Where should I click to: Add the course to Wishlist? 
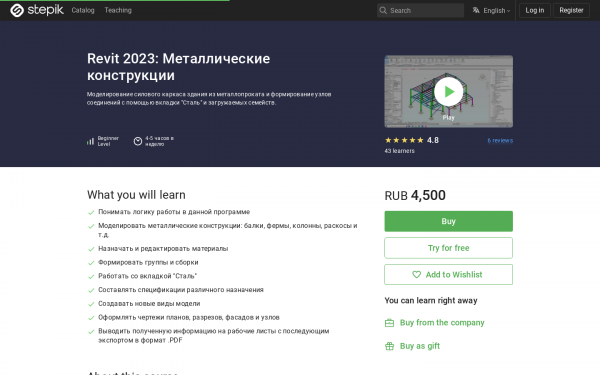pyautogui.click(x=448, y=274)
